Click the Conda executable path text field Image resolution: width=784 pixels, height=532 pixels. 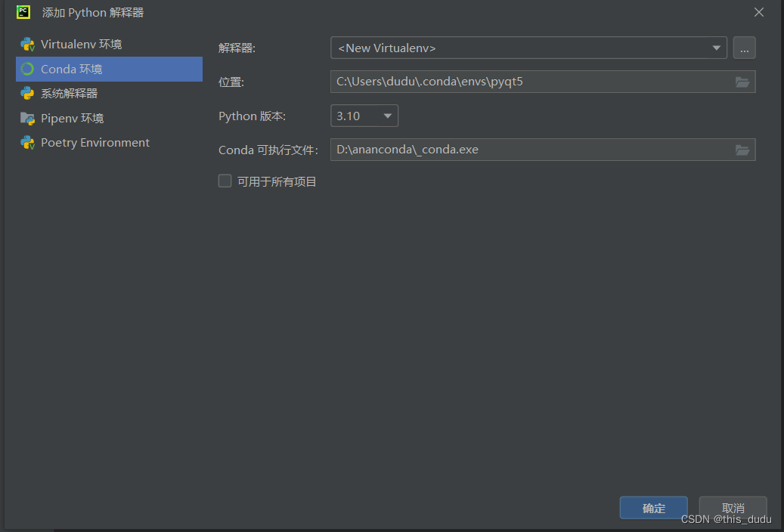529,150
